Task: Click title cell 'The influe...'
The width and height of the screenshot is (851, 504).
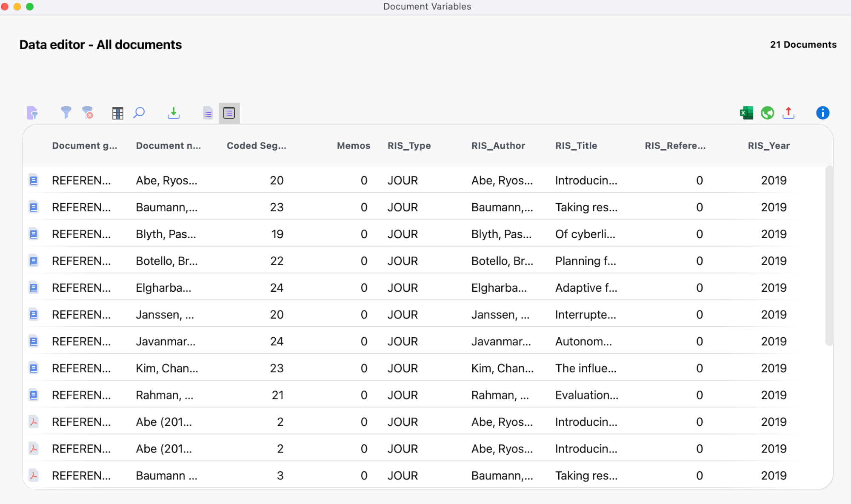Action: tap(585, 368)
